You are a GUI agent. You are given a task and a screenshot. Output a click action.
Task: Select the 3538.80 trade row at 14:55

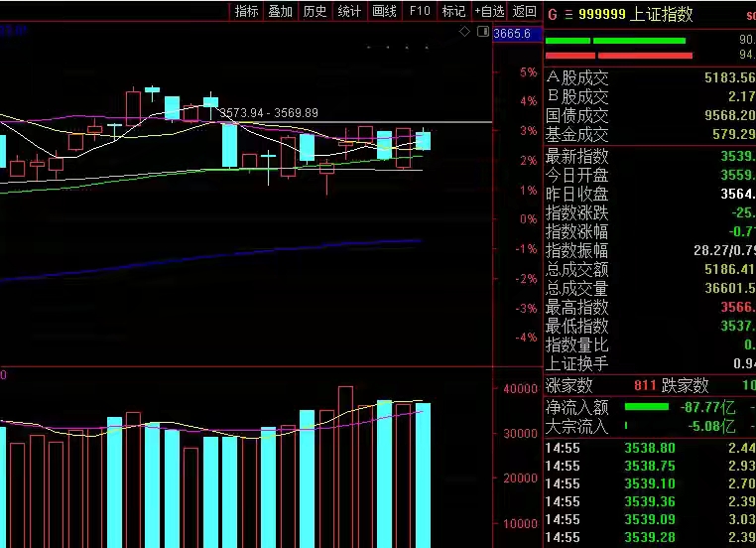(649, 449)
